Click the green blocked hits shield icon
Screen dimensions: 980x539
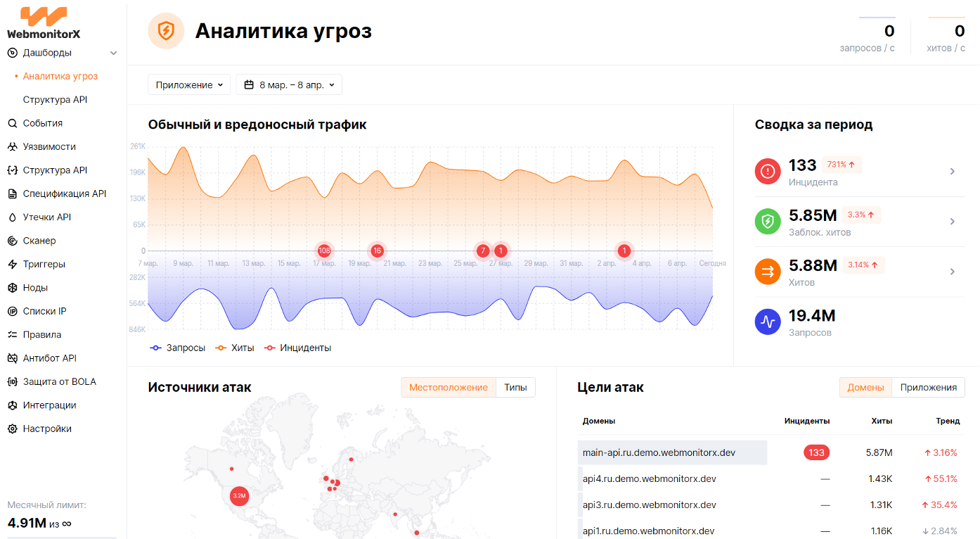coord(768,221)
